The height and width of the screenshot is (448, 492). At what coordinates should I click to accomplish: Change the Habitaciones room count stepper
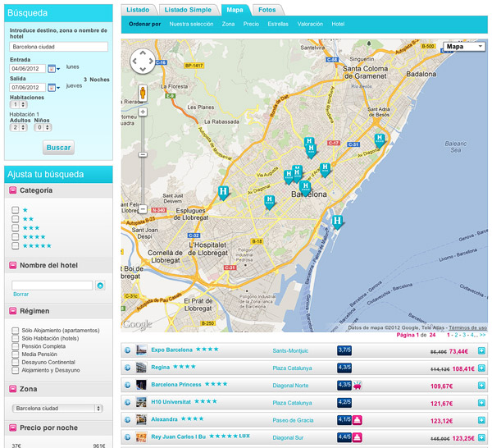[x=19, y=104]
